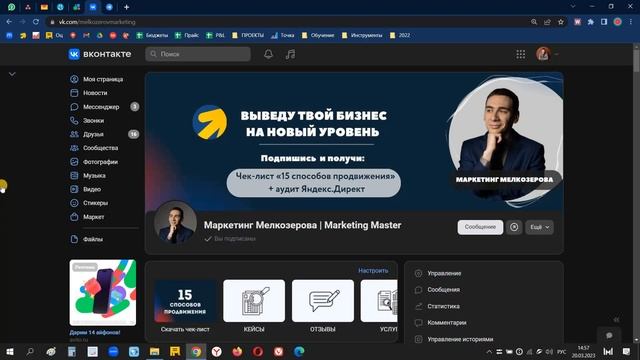
Task: Open Бюджеты bookmark
Action: (x=152, y=36)
